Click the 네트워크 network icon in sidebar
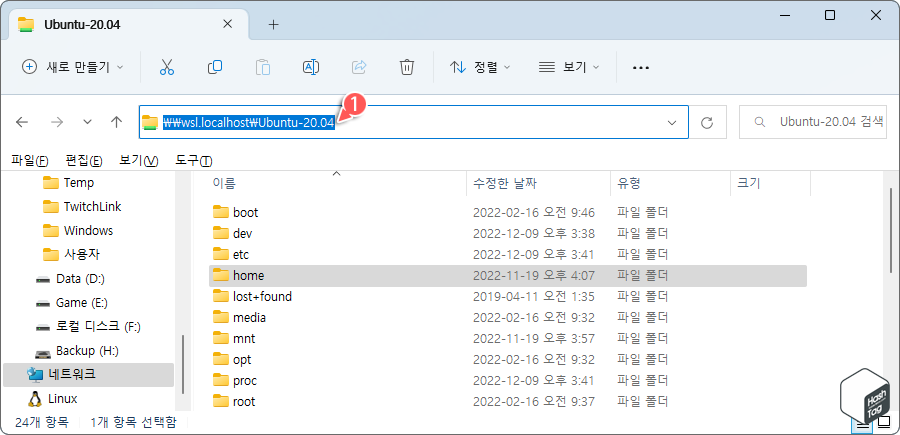900x435 pixels. [36, 375]
